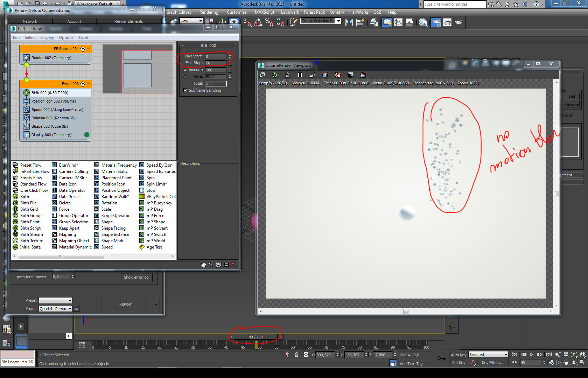Open the Pan hand tool in Particle View
The image size is (588, 378).
click(203, 265)
